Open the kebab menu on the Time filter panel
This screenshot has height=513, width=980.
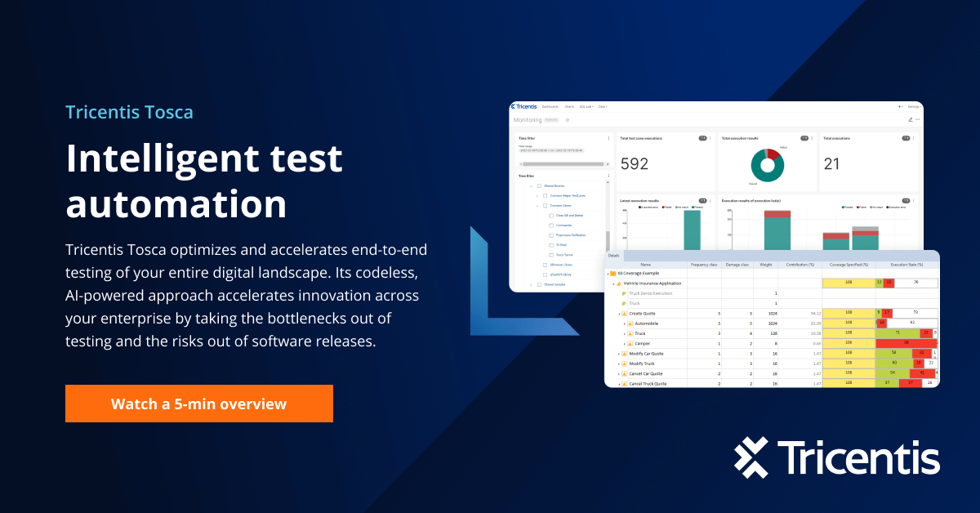coord(608,138)
